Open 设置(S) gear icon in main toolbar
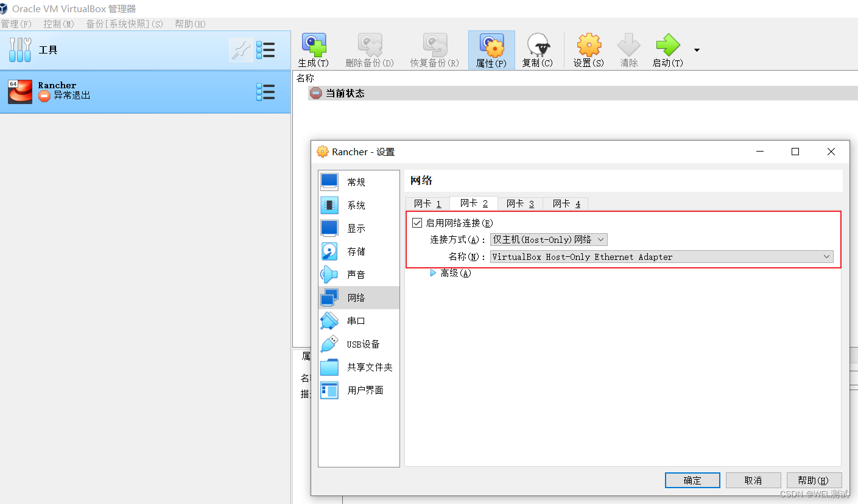Viewport: 858px width, 504px height. tap(589, 45)
